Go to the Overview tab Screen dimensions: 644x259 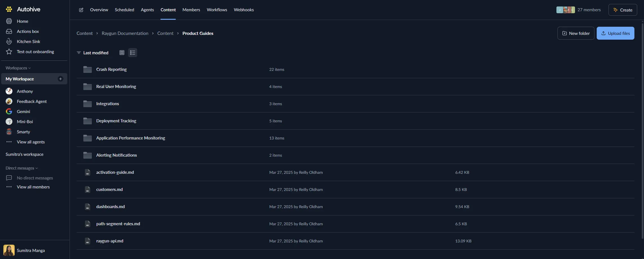[x=99, y=10]
